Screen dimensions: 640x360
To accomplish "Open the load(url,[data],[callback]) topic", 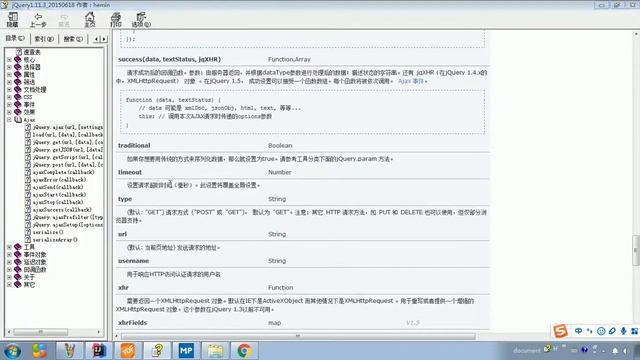I will coord(68,135).
